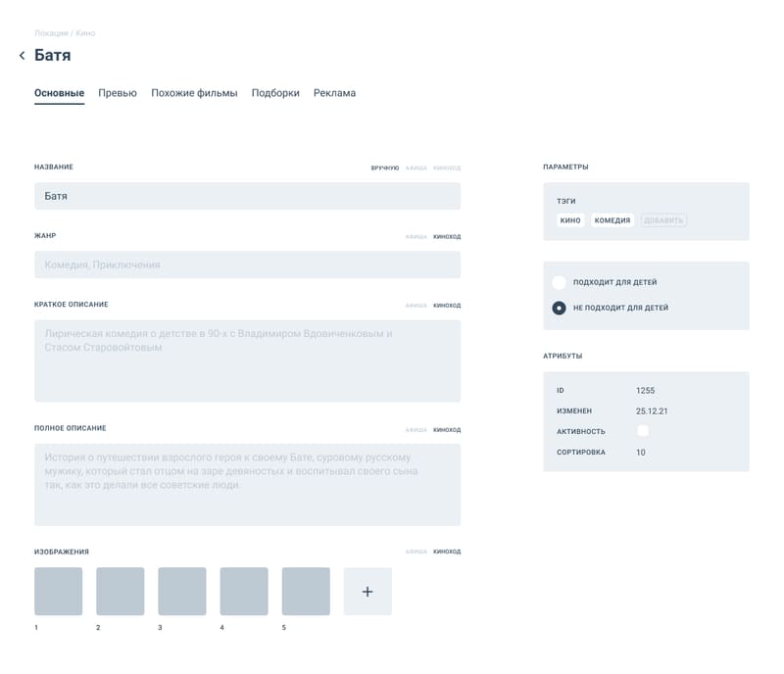Click the КИНО tag
The width and height of the screenshot is (784, 674).
pos(570,220)
